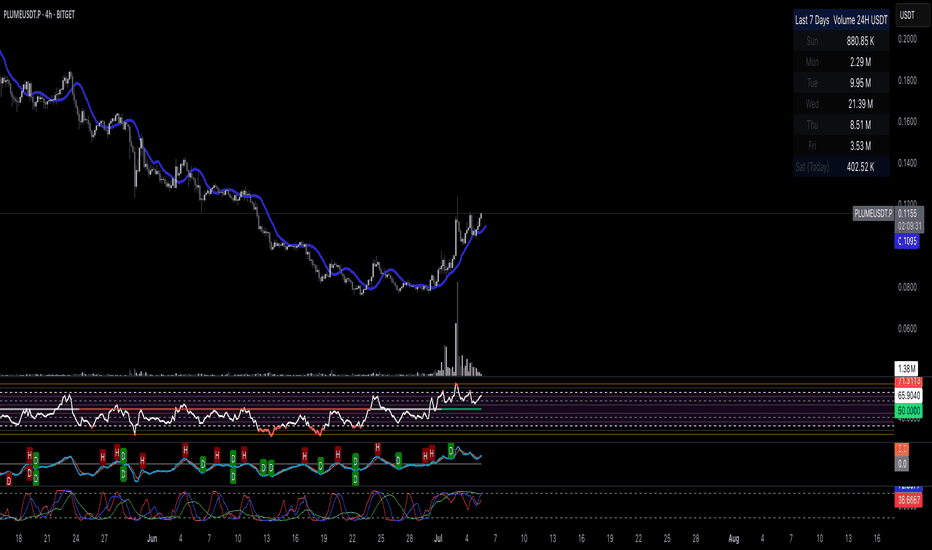Click the PLUMEUSDT.P 4h BITGET chart title
Viewport: 932px width, 550px height.
click(x=39, y=14)
